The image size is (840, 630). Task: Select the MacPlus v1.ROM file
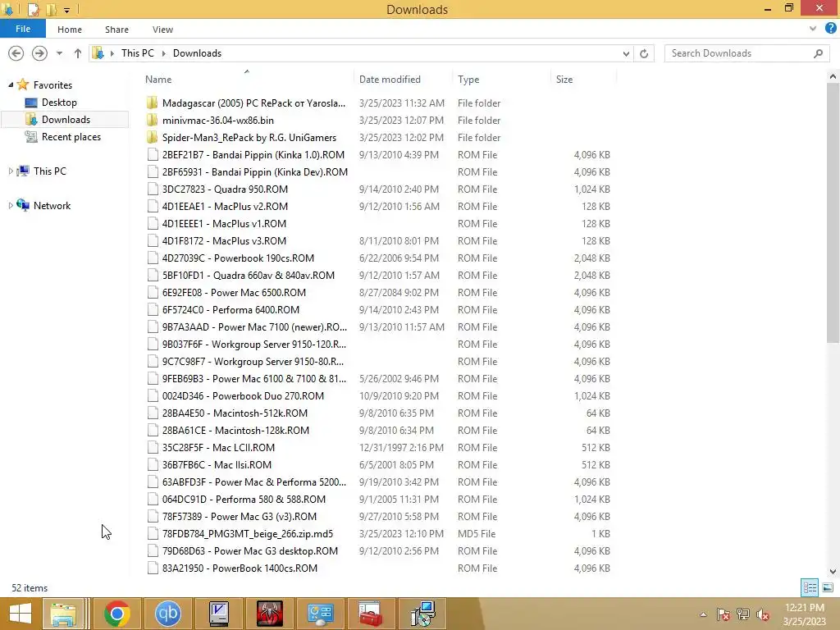224,223
